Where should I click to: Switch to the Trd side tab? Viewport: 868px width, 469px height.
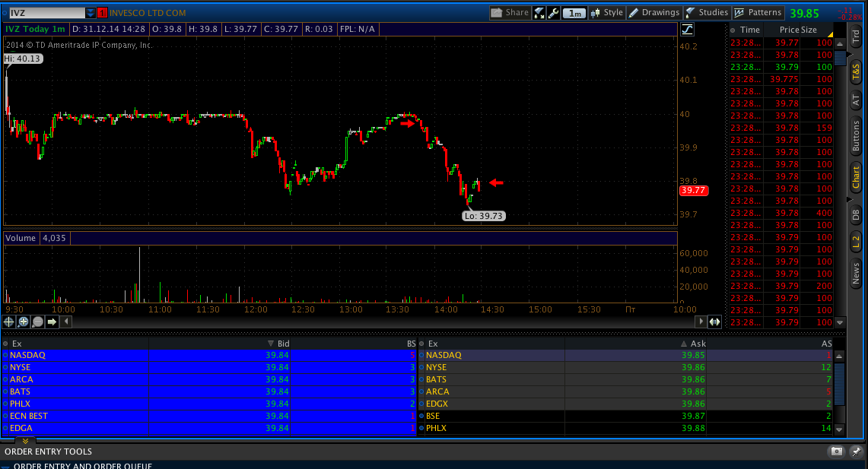pyautogui.click(x=856, y=36)
